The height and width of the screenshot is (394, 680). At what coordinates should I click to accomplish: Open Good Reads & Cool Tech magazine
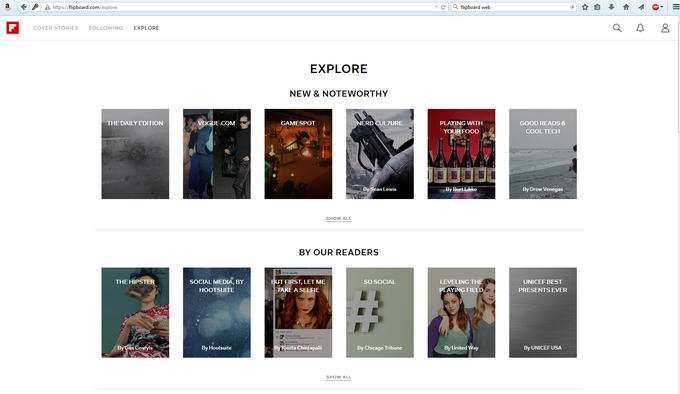click(x=543, y=154)
